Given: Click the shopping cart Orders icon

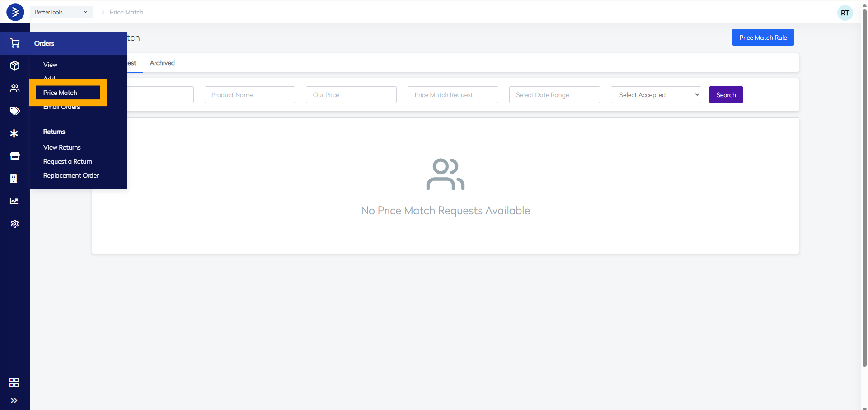Looking at the screenshot, I should (15, 43).
